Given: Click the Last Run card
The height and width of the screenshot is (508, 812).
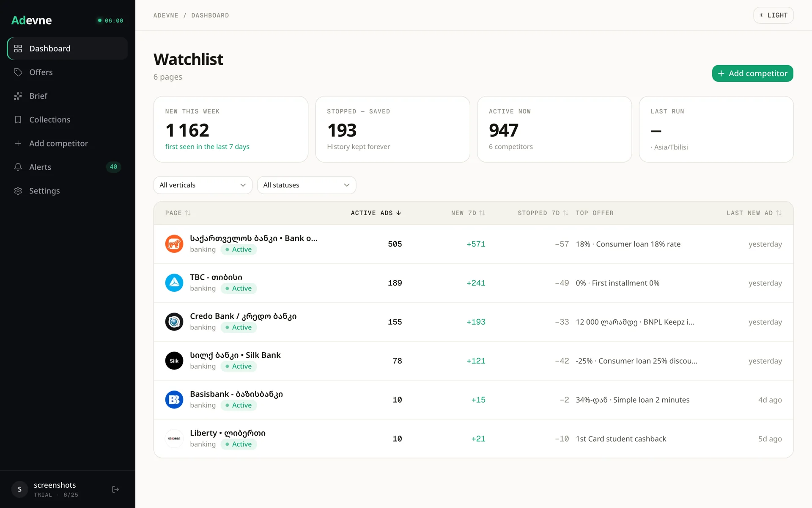Looking at the screenshot, I should pos(716,129).
